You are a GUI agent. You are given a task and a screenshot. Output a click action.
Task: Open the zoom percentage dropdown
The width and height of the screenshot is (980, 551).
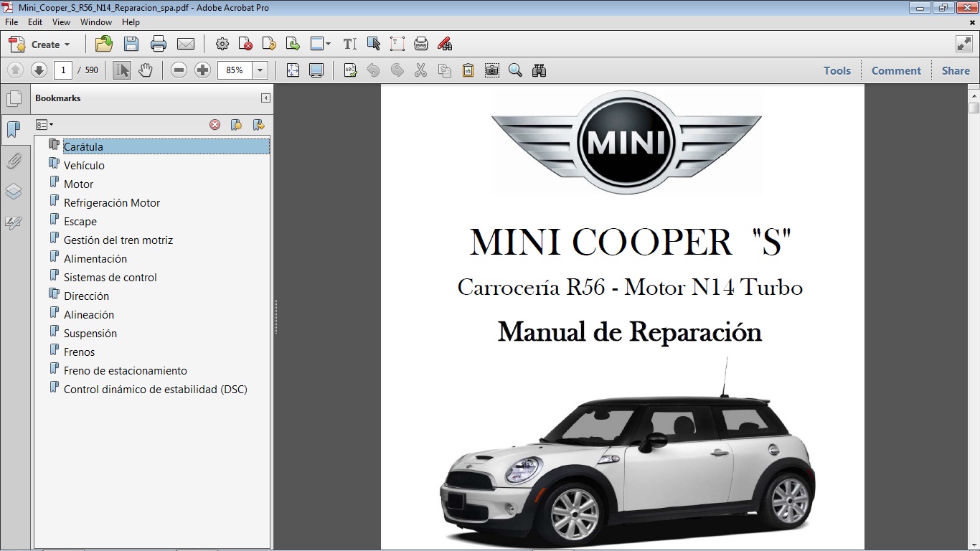[x=260, y=70]
